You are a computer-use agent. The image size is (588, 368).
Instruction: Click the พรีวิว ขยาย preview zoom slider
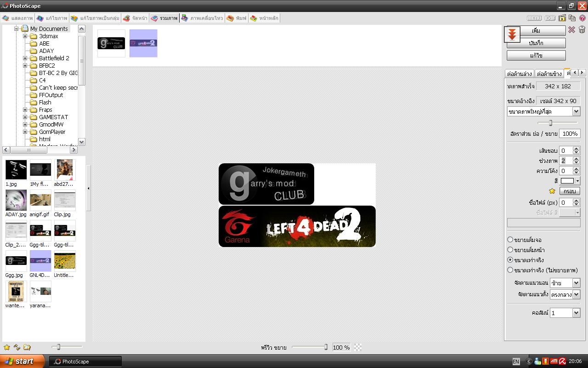(x=310, y=347)
